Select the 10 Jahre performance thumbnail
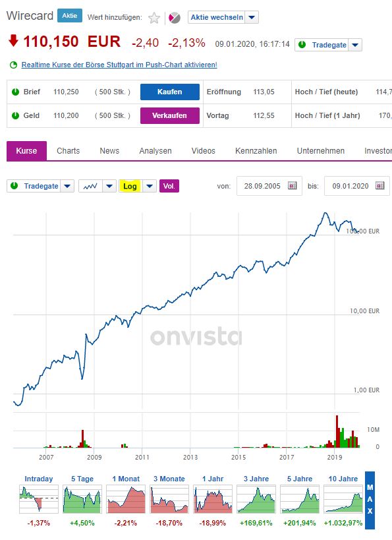 [x=342, y=495]
